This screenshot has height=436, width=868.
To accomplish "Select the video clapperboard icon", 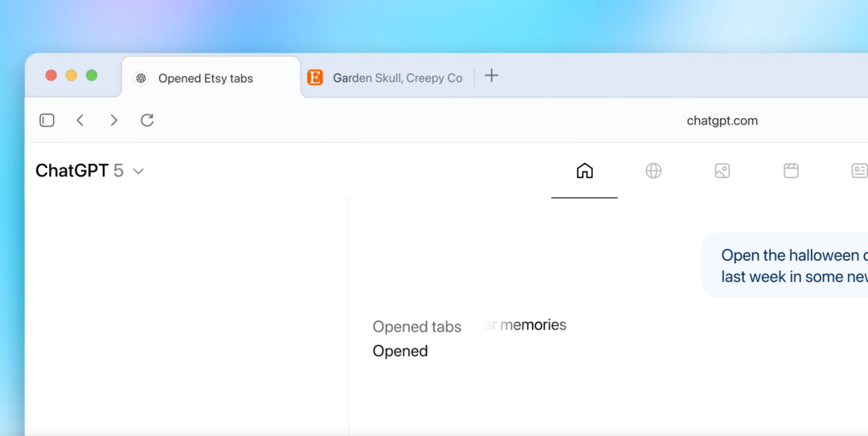I will point(791,171).
